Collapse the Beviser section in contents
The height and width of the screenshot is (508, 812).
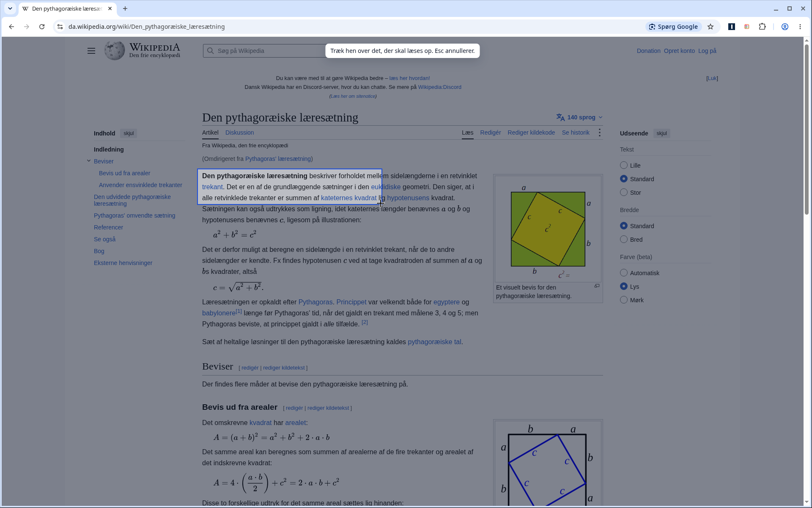coord(89,161)
